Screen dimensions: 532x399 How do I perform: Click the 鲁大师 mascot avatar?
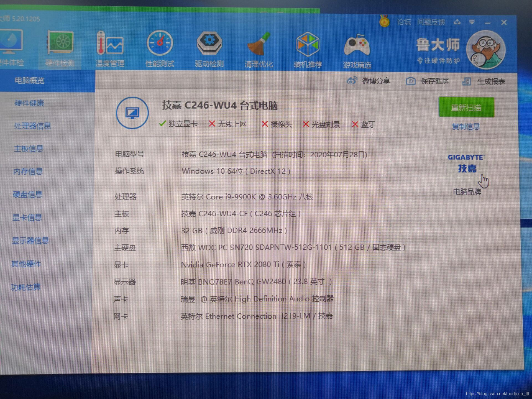486,50
